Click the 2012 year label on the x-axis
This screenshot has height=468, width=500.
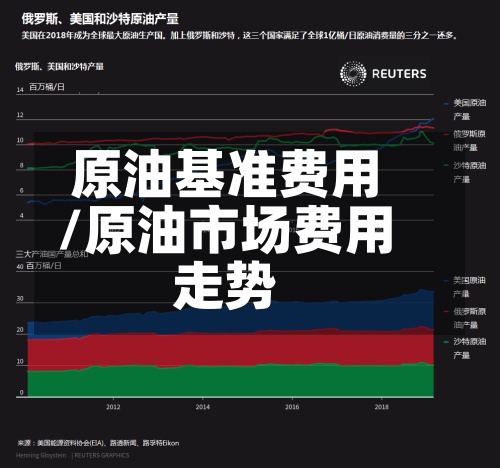(113, 407)
